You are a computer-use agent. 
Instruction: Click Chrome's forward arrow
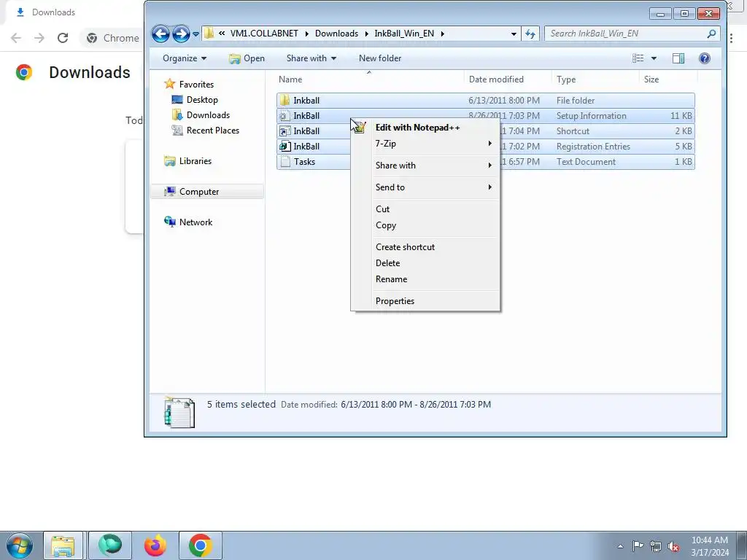(x=39, y=38)
